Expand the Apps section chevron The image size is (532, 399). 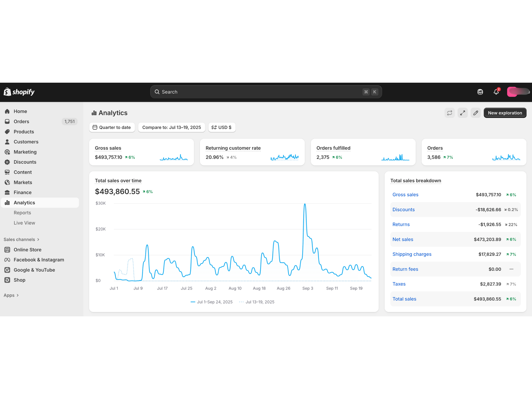click(x=18, y=295)
